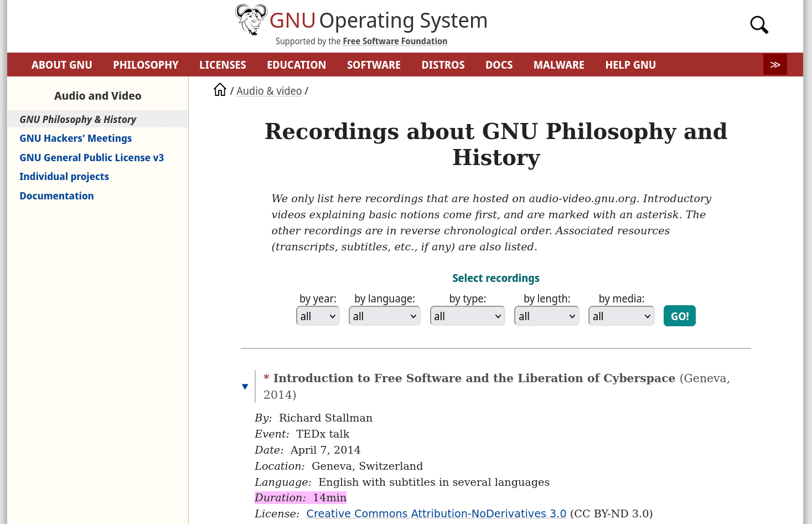Open the by type dropdown
This screenshot has height=524, width=812.
[x=468, y=316]
